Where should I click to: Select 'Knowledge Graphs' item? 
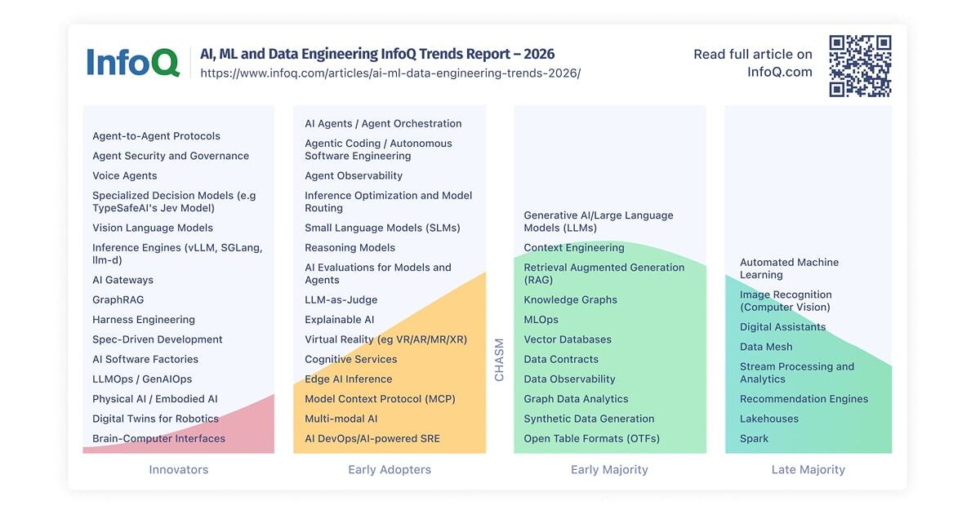(571, 300)
